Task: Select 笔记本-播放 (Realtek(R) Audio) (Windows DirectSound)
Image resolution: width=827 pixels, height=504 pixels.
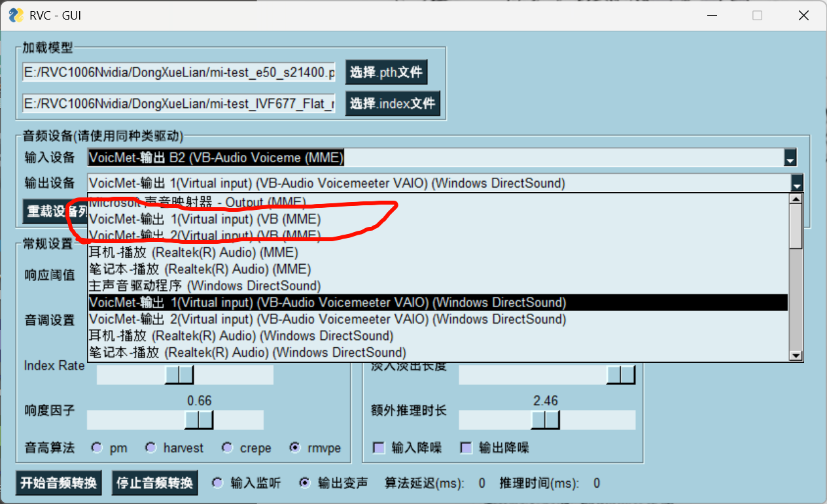Action: click(438, 352)
